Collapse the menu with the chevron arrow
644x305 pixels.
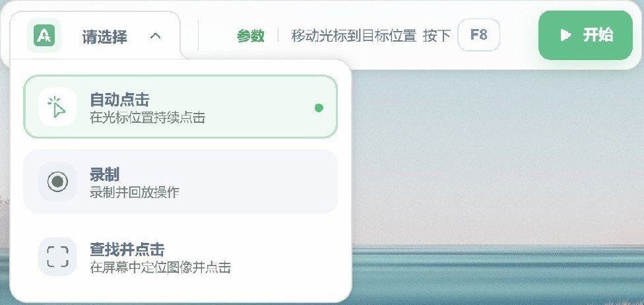(x=155, y=36)
